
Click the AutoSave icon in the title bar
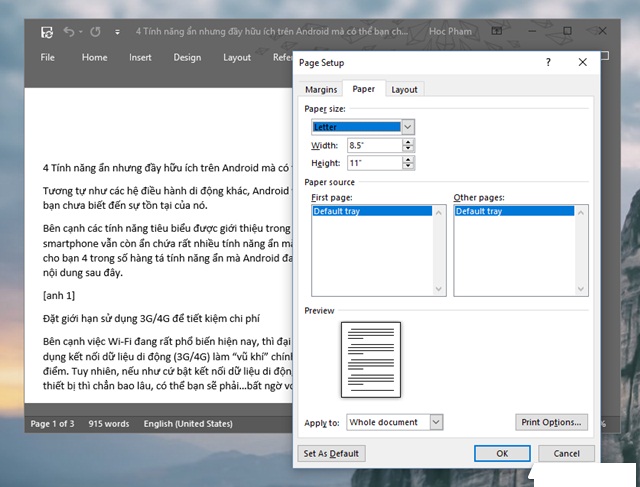(47, 31)
